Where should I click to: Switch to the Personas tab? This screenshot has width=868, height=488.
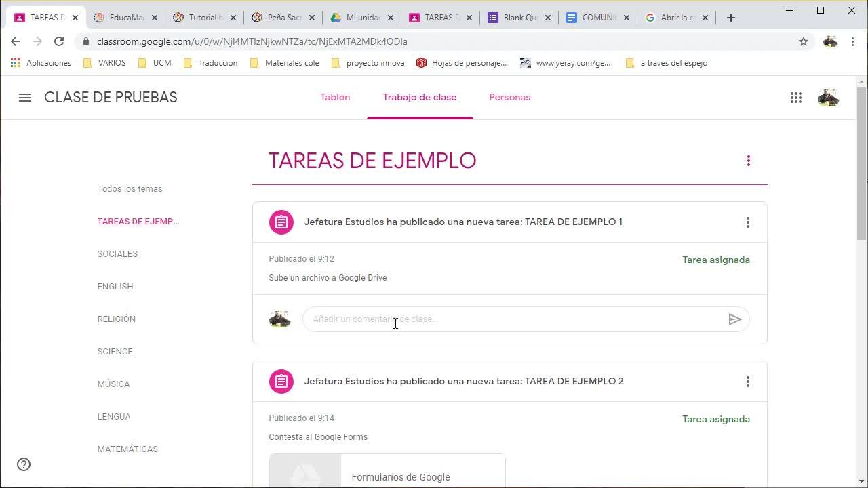coord(510,97)
